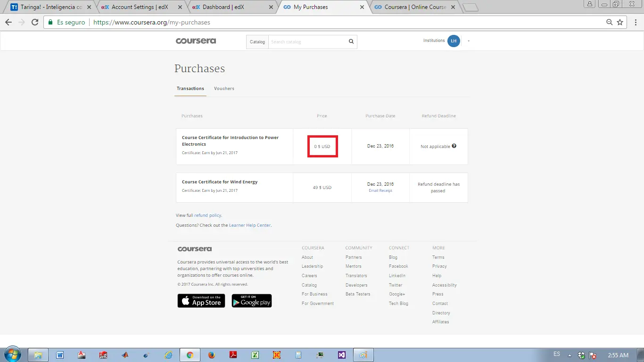This screenshot has height=362, width=644.
Task: Switch to the Taringa! browser tab
Action: (51, 7)
